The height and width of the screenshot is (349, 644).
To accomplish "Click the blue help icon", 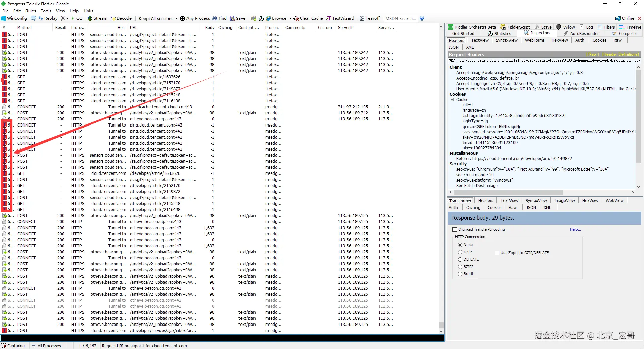I will pyautogui.click(x=422, y=18).
